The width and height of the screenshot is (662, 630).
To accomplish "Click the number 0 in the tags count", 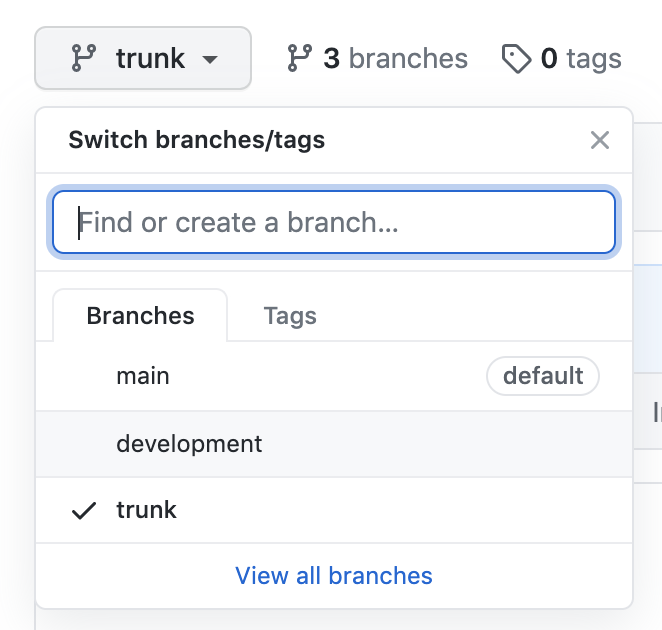I will point(549,60).
